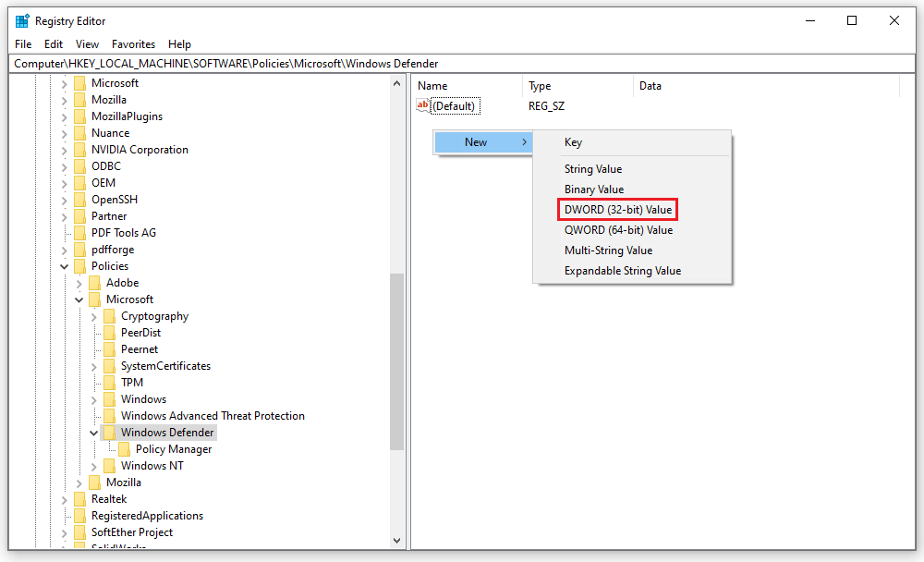Click the Policy Manager folder icon
924x562 pixels.
click(x=125, y=449)
